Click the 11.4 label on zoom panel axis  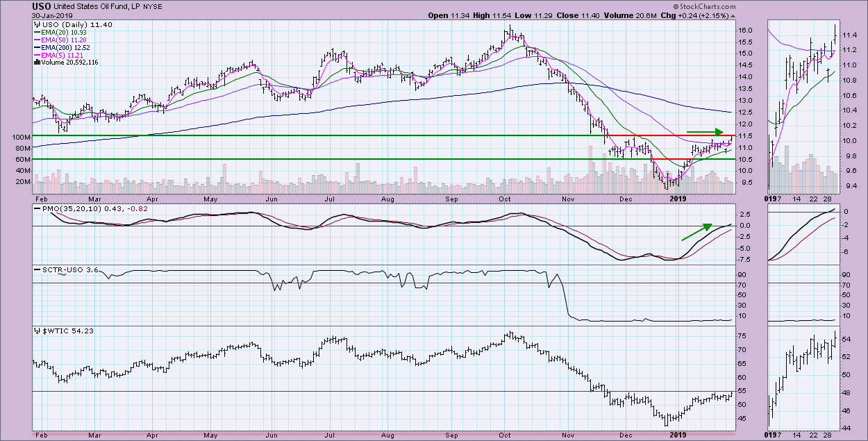(x=849, y=35)
